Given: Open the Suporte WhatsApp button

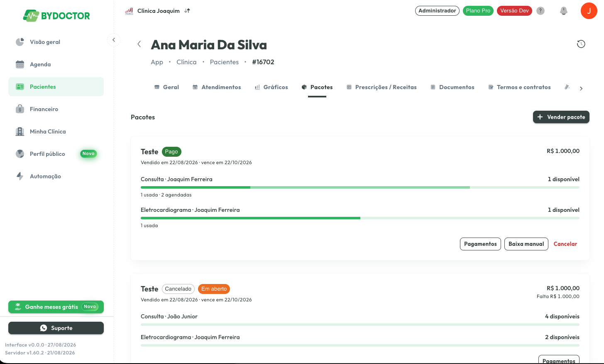Looking at the screenshot, I should tap(56, 328).
